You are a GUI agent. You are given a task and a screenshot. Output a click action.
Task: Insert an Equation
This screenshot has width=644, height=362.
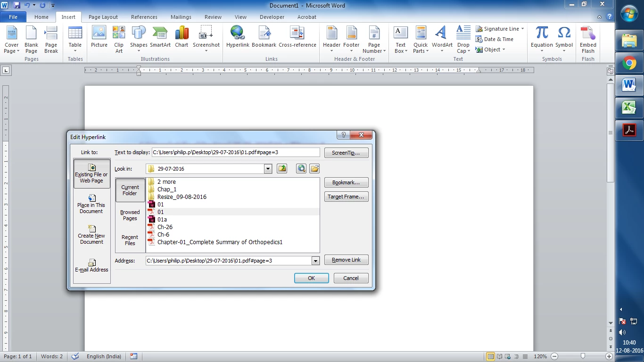pos(542,40)
